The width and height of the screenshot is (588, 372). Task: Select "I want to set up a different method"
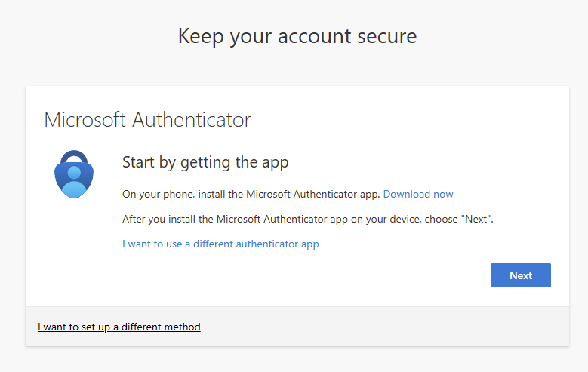click(x=119, y=327)
